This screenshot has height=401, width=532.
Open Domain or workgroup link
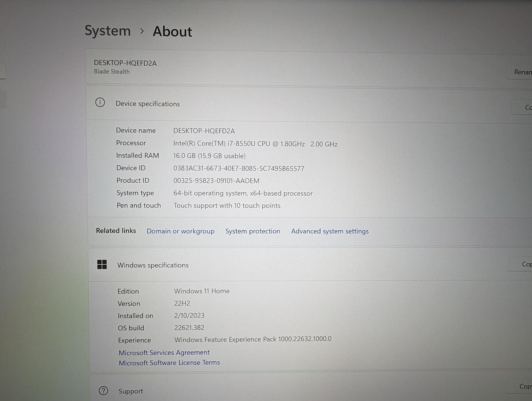180,231
